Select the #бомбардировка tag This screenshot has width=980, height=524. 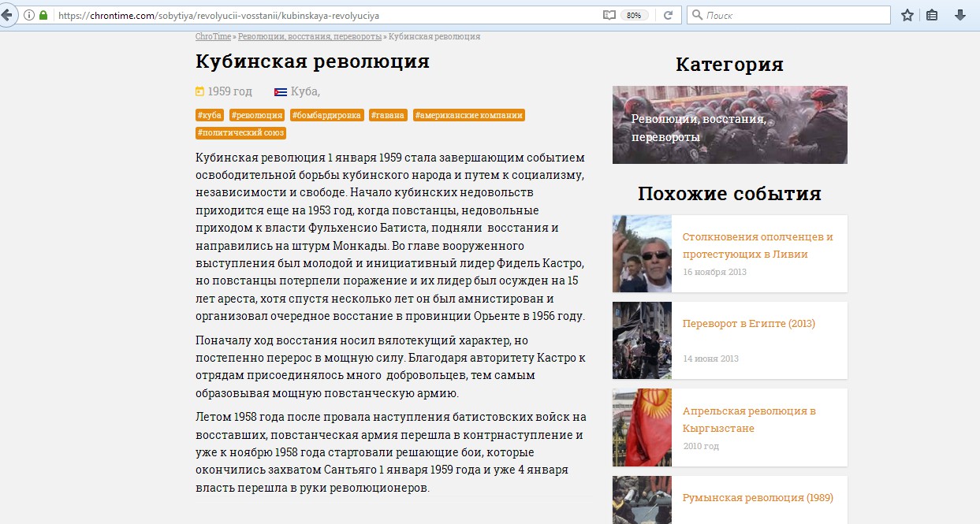(x=326, y=115)
